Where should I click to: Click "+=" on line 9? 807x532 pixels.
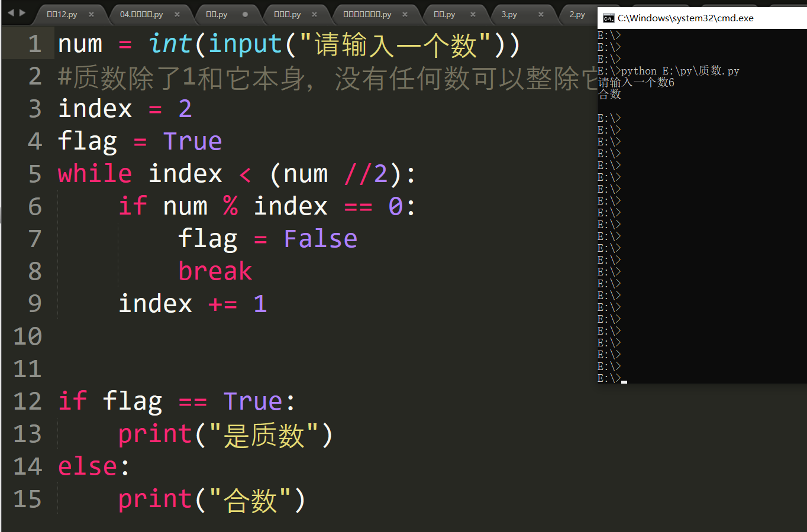(223, 304)
